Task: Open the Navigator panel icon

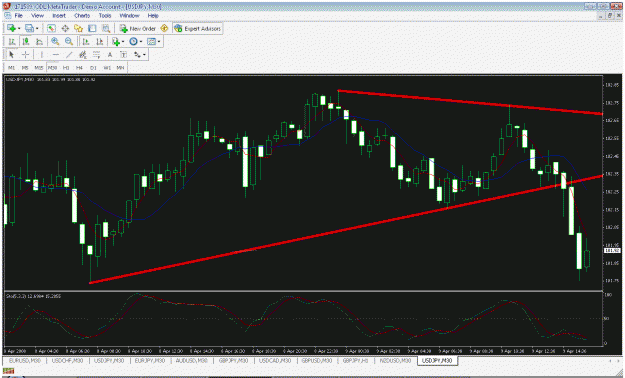Action: [x=79, y=28]
